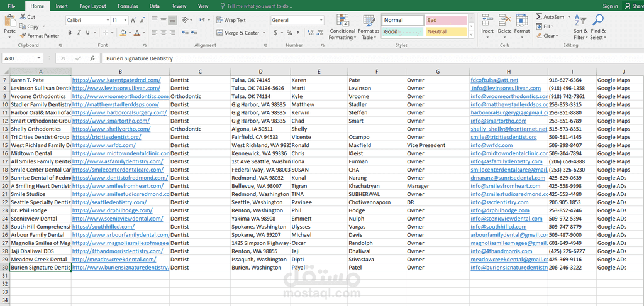Screen dimensions: 644x306
Task: Click the Increase Indent icon
Action: [x=194, y=33]
